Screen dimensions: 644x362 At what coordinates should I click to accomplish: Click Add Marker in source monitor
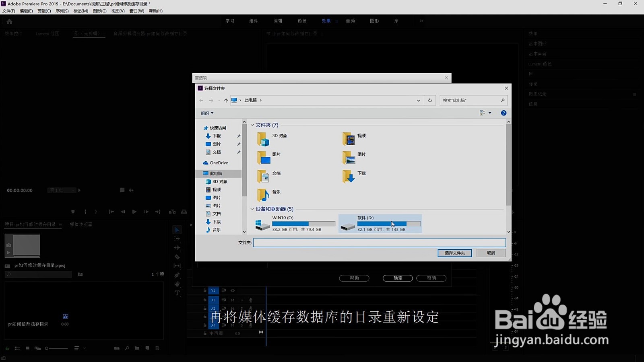[73, 212]
